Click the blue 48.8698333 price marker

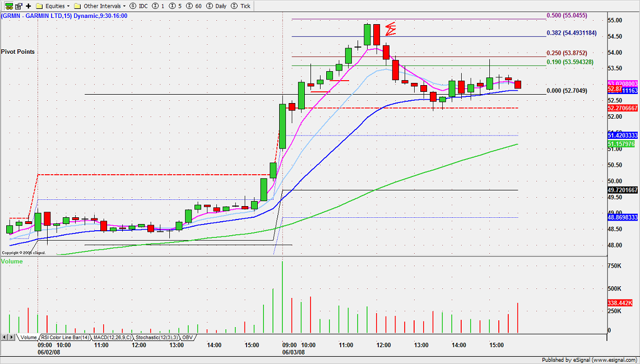pos(623,217)
